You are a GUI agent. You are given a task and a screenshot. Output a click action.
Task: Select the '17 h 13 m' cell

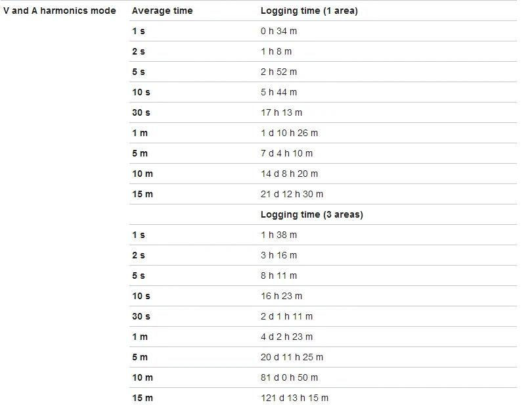click(281, 113)
